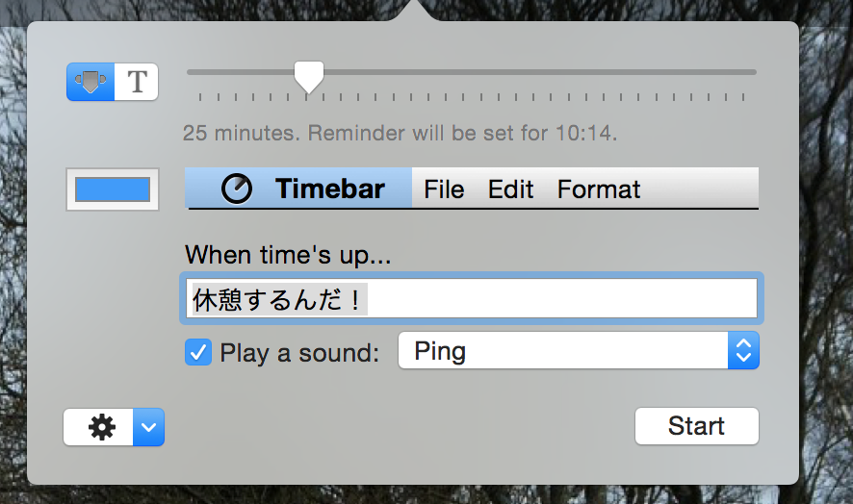The height and width of the screenshot is (504, 853).
Task: Click the bold Timebar menu title in the preview
Action: coord(329,189)
